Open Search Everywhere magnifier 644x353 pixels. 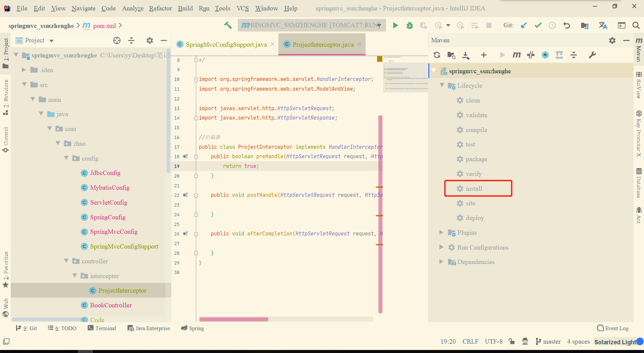pyautogui.click(x=636, y=26)
